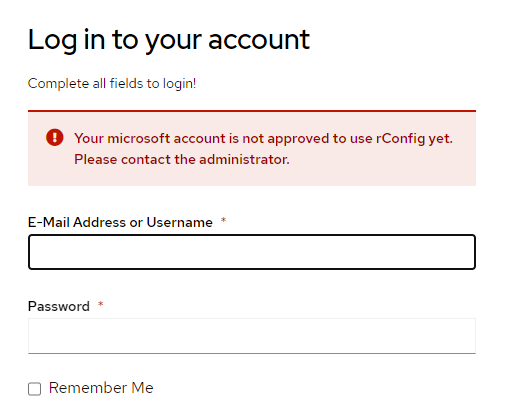The image size is (510, 411).
Task: Click inside the Password input box
Action: tap(252, 336)
